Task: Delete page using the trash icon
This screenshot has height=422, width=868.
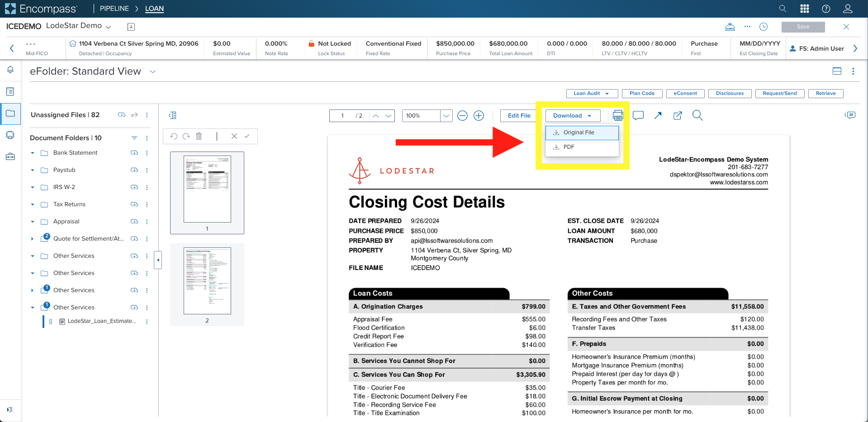Action: pos(199,136)
